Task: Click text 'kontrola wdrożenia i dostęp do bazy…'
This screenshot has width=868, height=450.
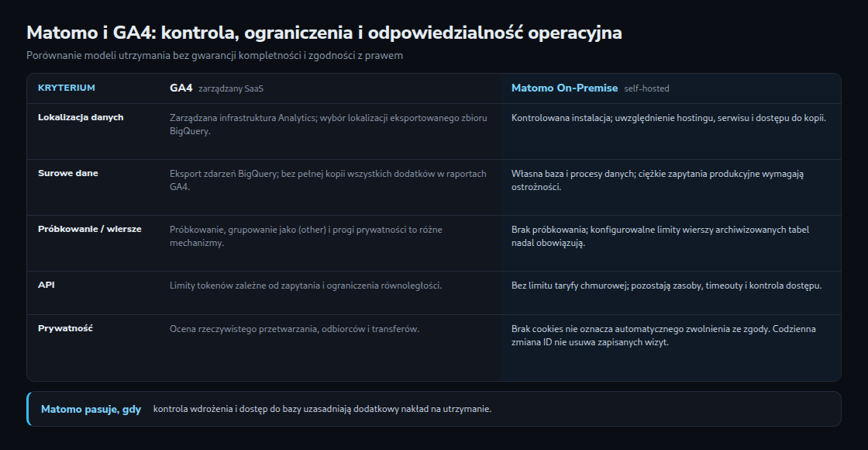Action: (x=322, y=409)
